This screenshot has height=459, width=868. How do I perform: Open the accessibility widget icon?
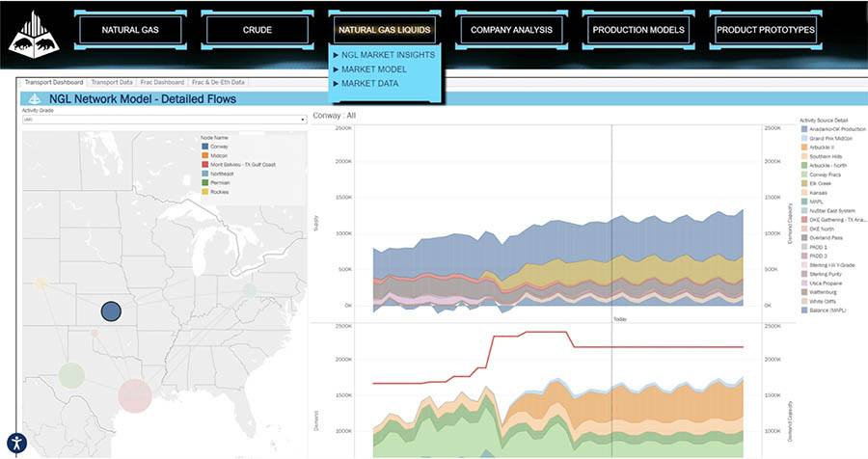[x=16, y=444]
